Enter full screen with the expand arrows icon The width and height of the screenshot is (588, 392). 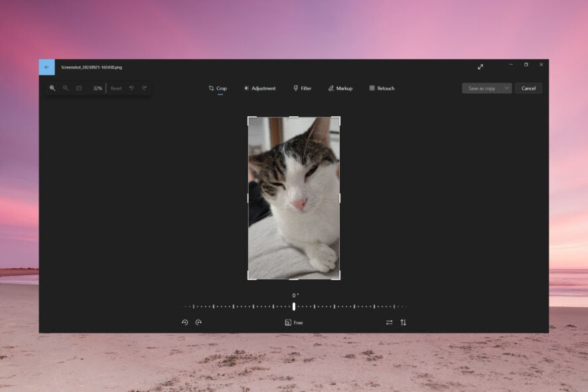pyautogui.click(x=480, y=66)
